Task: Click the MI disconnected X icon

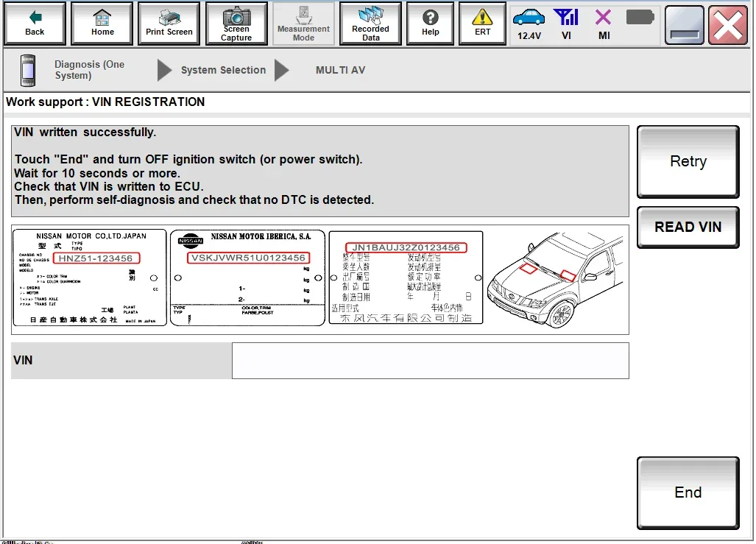Action: point(603,18)
